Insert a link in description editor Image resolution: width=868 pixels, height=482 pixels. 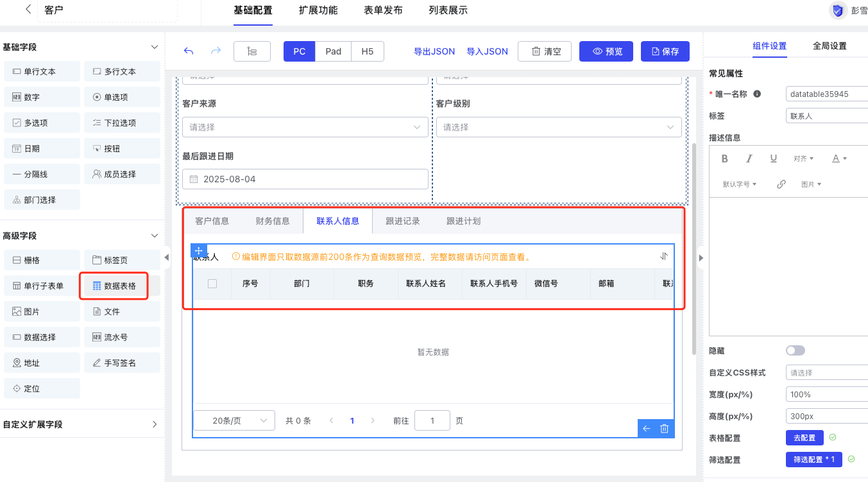point(781,184)
